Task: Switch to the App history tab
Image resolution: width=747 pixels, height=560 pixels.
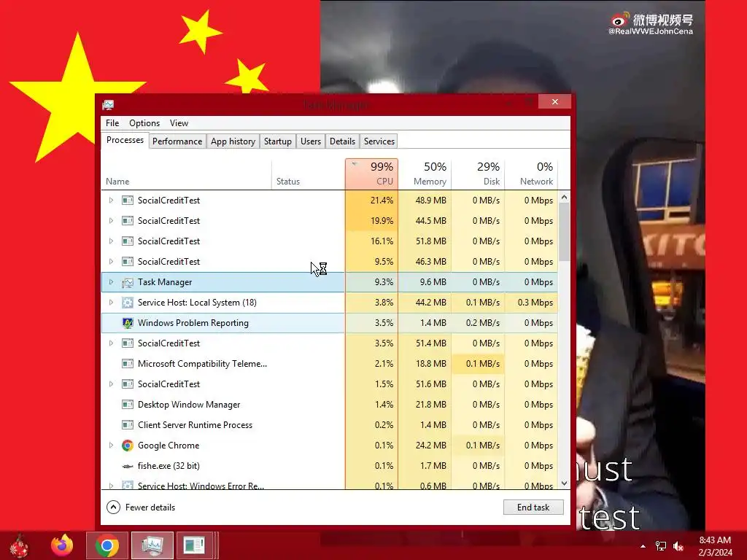Action: (x=233, y=141)
